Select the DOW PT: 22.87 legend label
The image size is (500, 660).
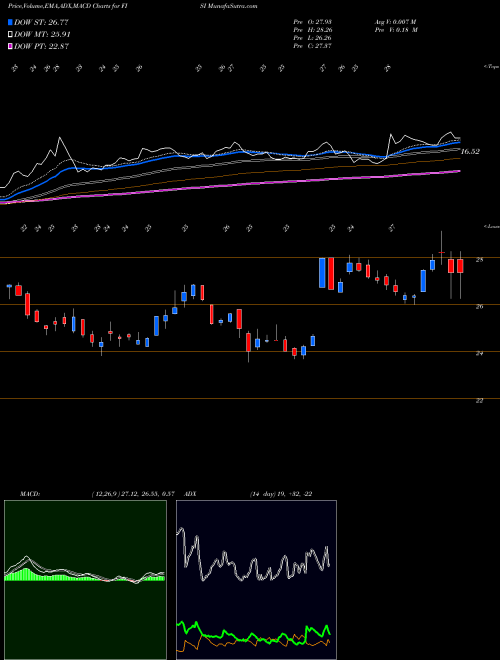click(x=42, y=46)
